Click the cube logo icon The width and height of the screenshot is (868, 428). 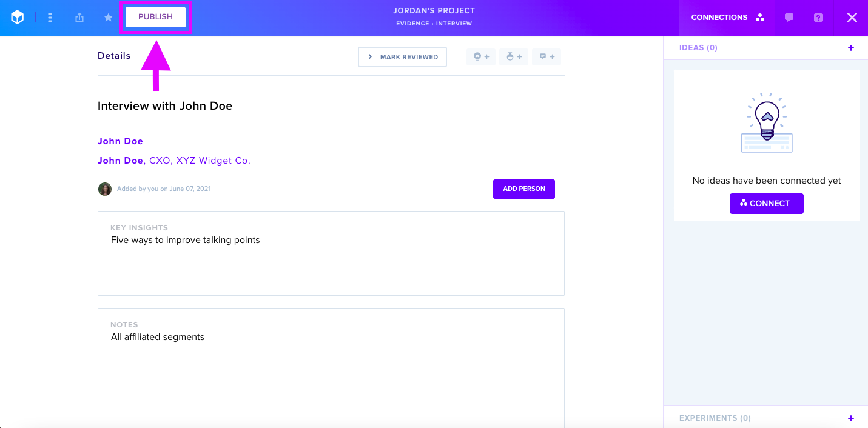pos(18,18)
